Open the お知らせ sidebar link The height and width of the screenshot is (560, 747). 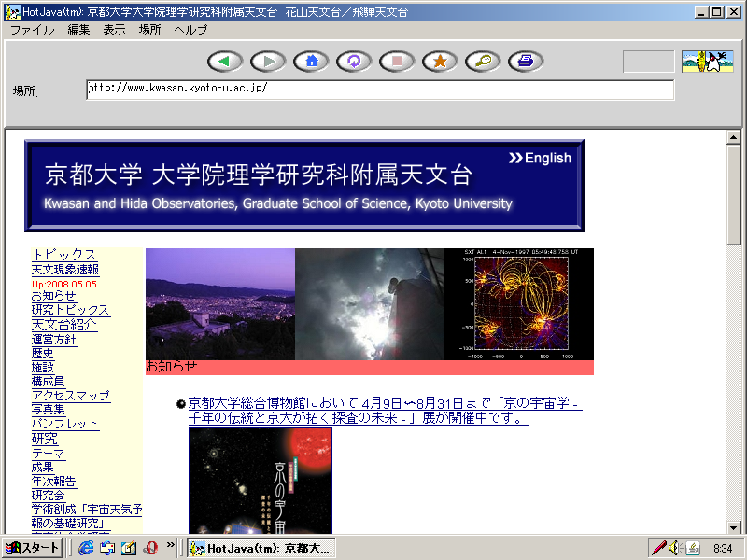pyautogui.click(x=53, y=296)
